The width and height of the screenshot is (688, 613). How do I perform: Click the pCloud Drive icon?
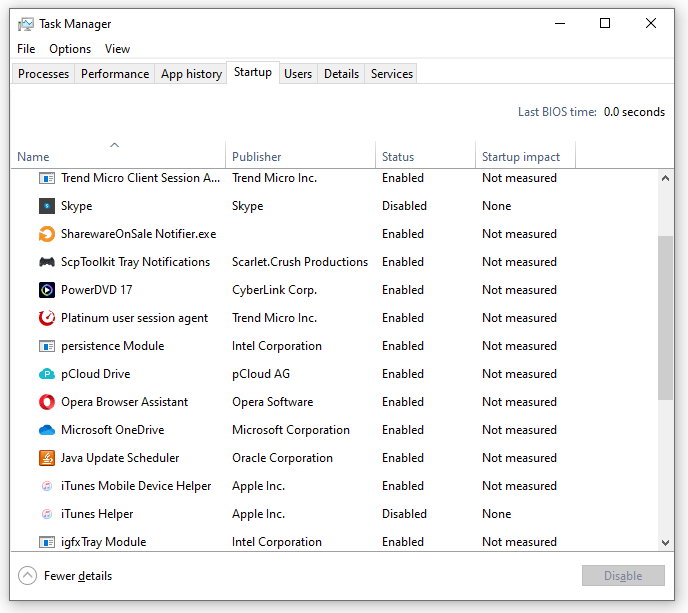[x=46, y=374]
